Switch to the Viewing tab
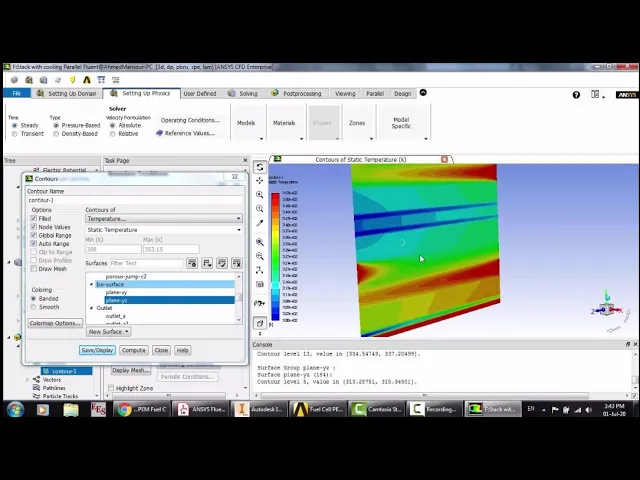Viewport: 640px width, 480px height. coord(345,93)
